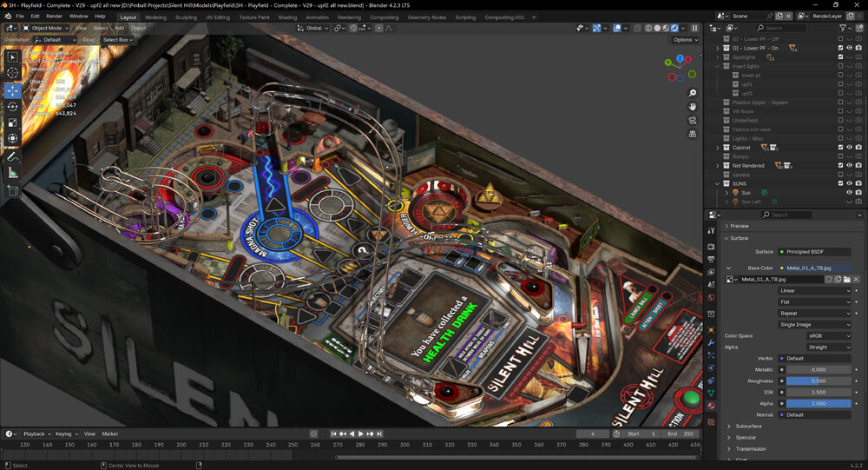The height and width of the screenshot is (470, 868).
Task: Open the outliner filter funnel
Action: (x=843, y=28)
